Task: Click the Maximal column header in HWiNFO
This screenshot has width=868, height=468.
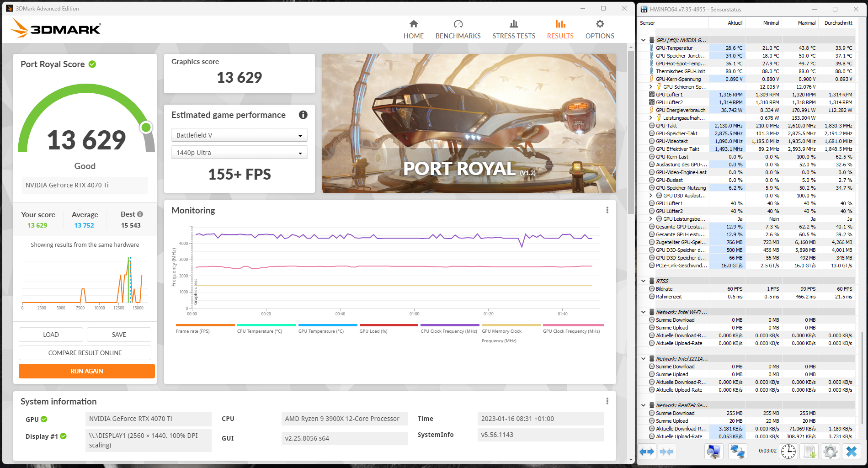Action: pyautogui.click(x=800, y=23)
